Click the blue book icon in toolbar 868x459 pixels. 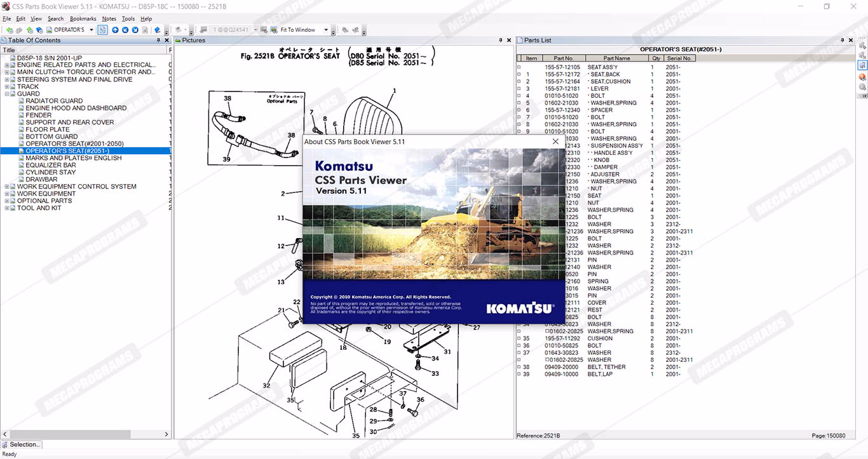click(157, 30)
